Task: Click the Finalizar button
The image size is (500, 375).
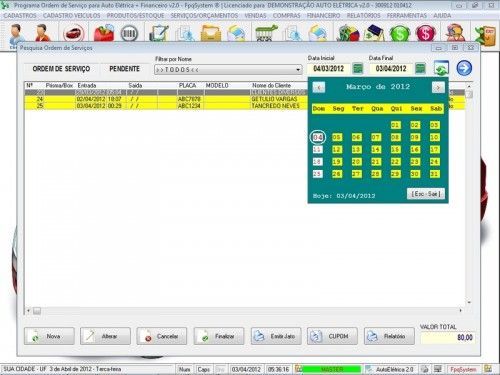Action: (x=219, y=336)
